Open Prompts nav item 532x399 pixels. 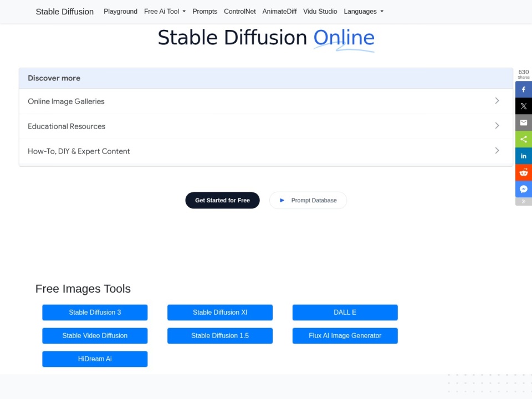tap(204, 12)
